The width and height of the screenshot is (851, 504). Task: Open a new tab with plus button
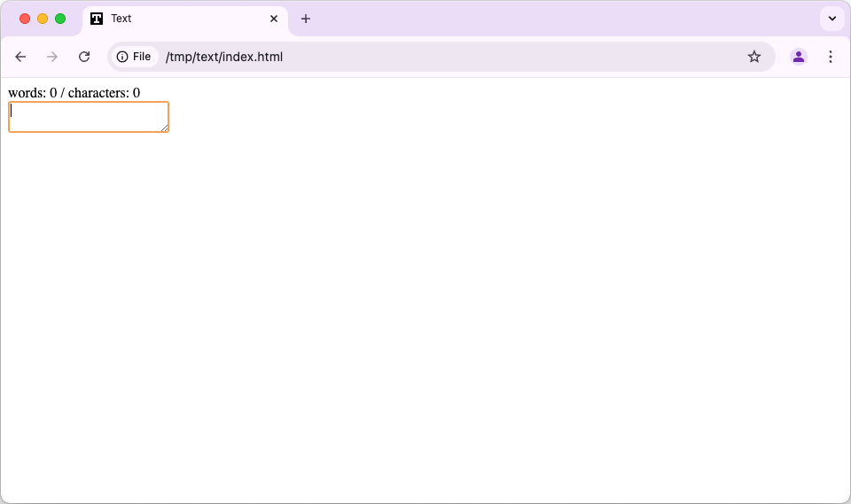point(306,19)
